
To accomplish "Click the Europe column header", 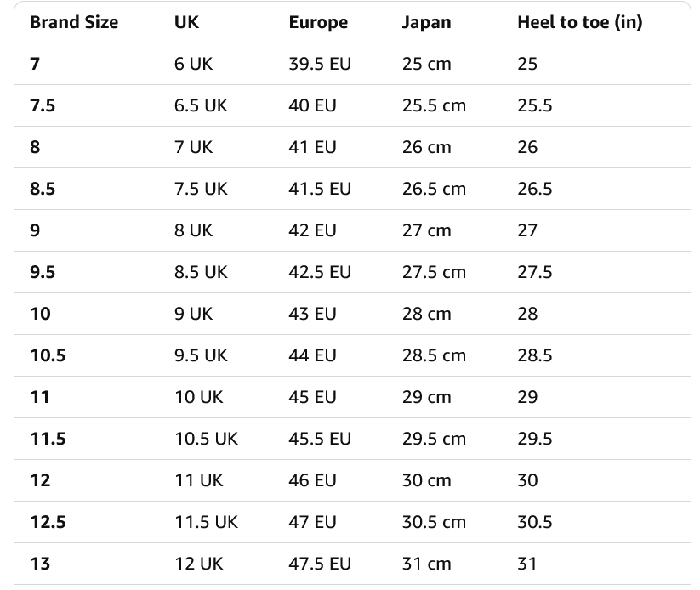I will 318,23.
